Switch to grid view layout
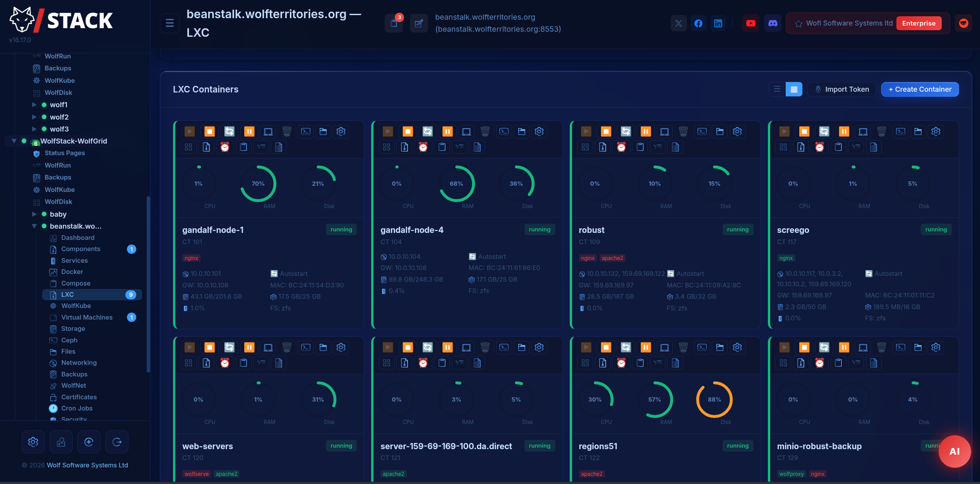The image size is (980, 484). click(794, 89)
